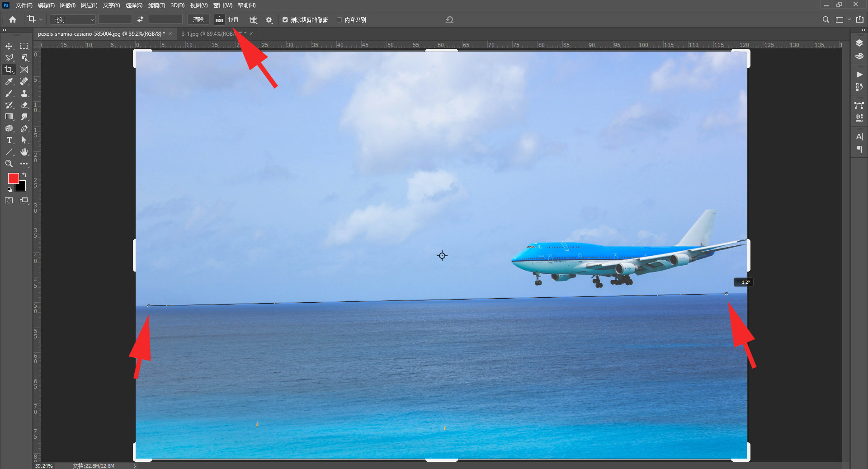
Task: Open the History panel icon
Action: click(x=859, y=87)
